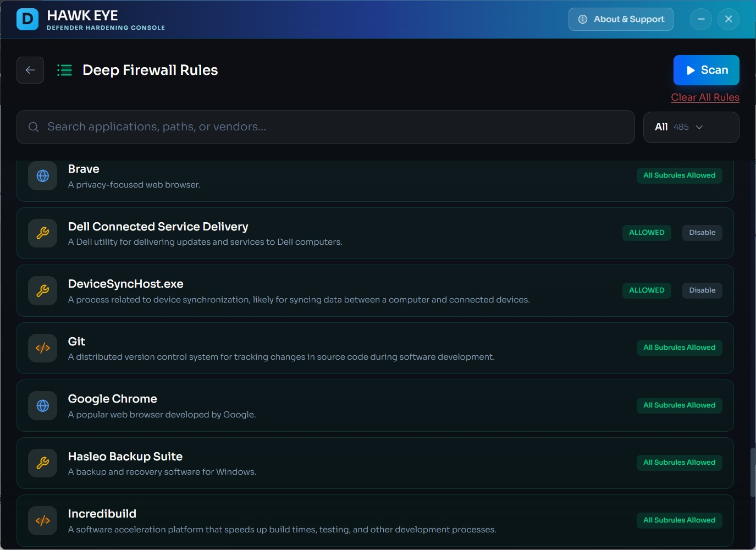The image size is (756, 550).
Task: Toggle the ALLOWED status for DeviceSyncHost.exe
Action: (x=647, y=290)
